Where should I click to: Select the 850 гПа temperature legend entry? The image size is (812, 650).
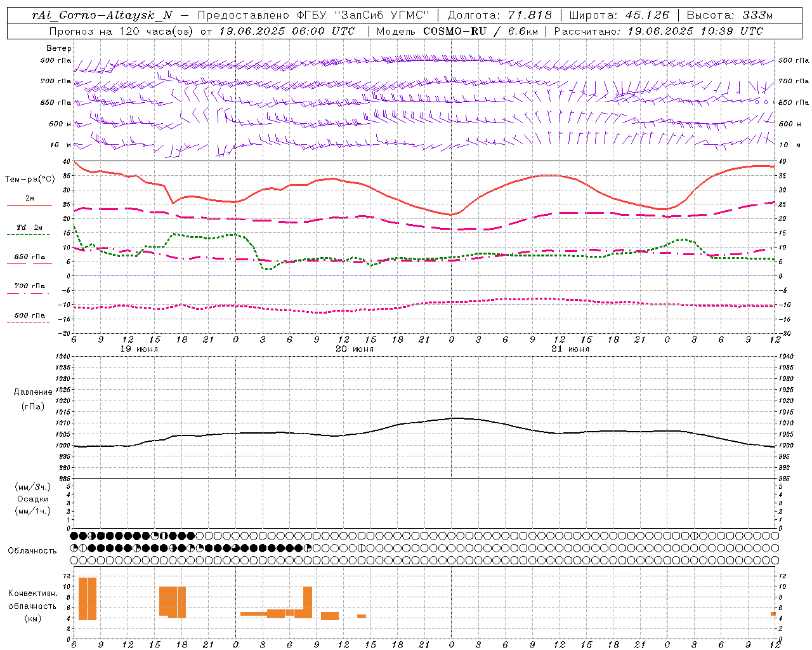[x=30, y=257]
